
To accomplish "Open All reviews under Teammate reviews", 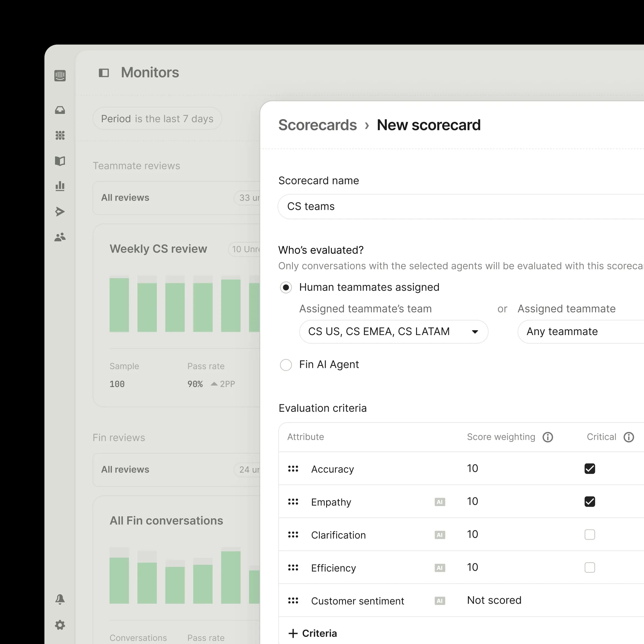I will [x=177, y=198].
